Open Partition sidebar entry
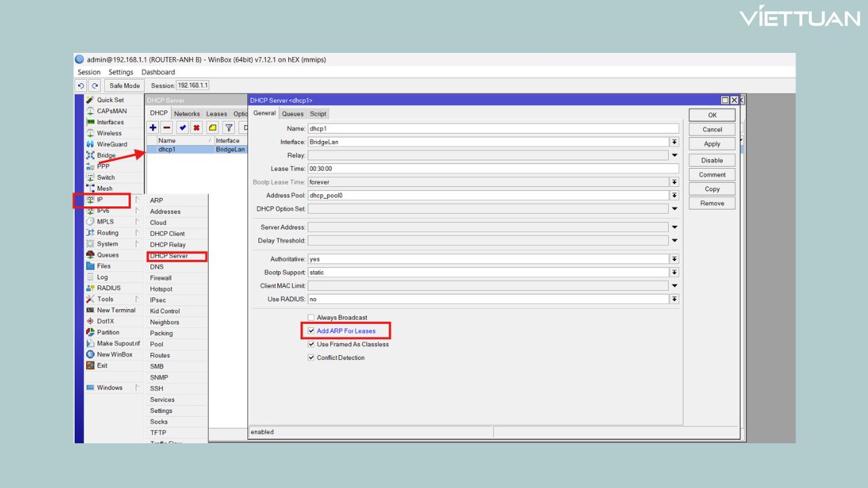868x488 pixels. pos(108,332)
